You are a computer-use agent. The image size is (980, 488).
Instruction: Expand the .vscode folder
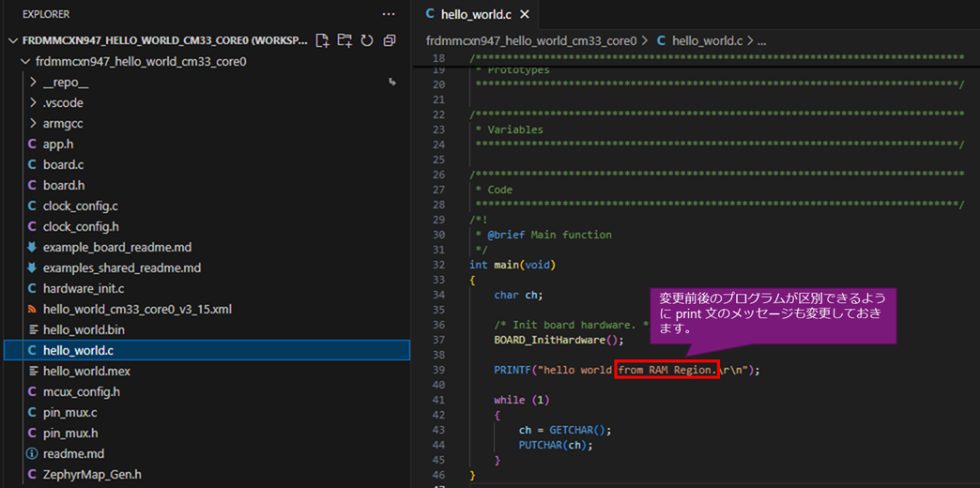[63, 103]
